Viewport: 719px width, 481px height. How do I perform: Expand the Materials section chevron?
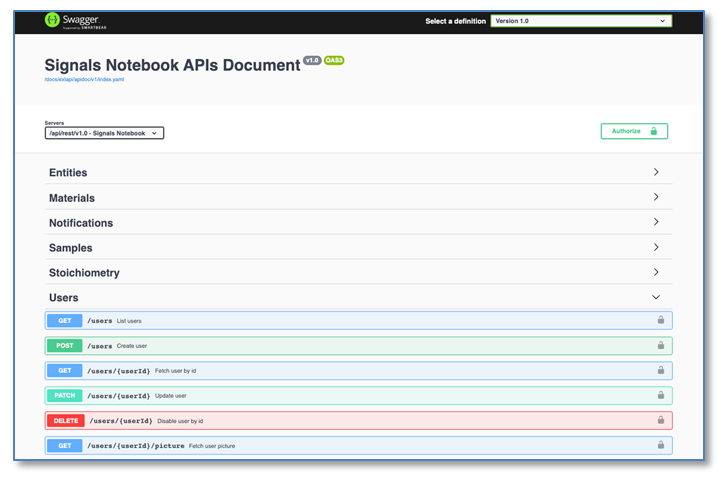pos(656,197)
